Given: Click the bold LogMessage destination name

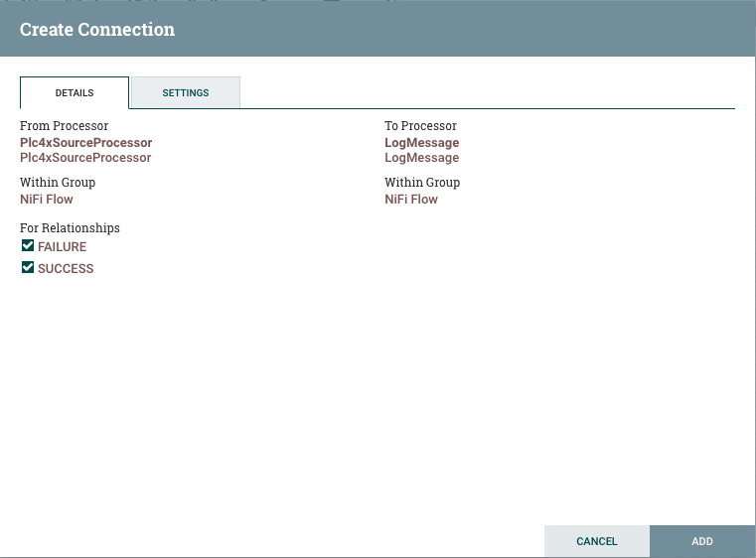Looking at the screenshot, I should click(x=421, y=143).
